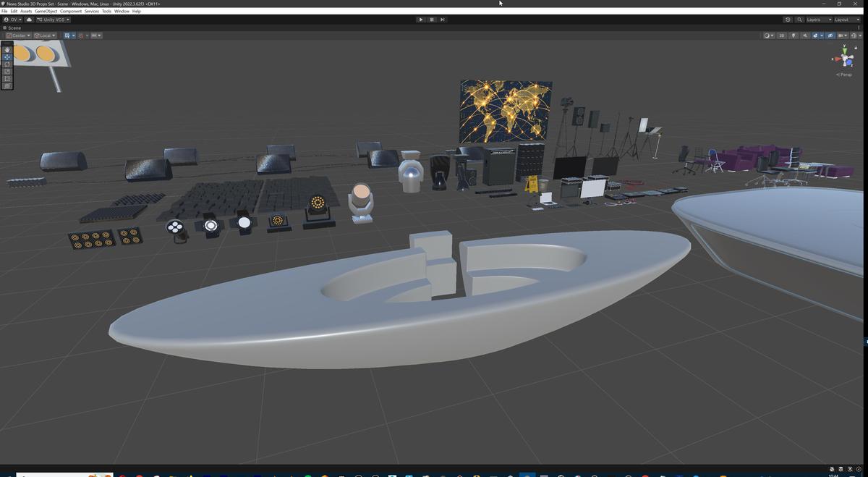This screenshot has height=477, width=868.
Task: Open the Tools menu
Action: click(x=106, y=12)
